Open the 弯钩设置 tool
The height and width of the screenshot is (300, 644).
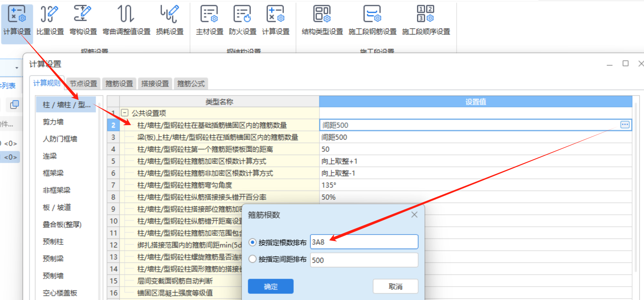(x=83, y=21)
